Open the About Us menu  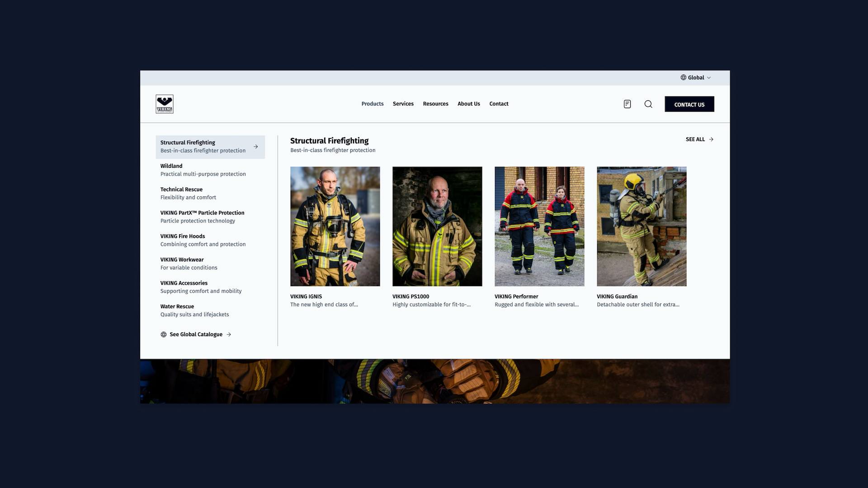tap(469, 104)
